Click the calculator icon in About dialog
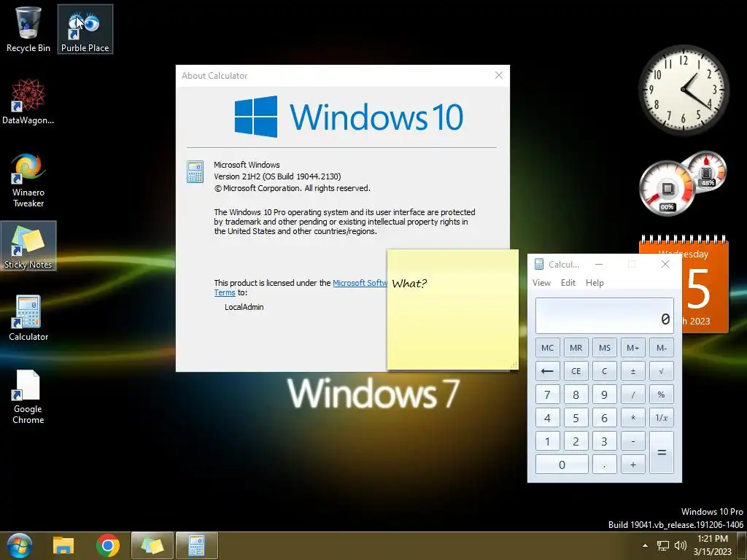This screenshot has width=747, height=560. (x=196, y=171)
